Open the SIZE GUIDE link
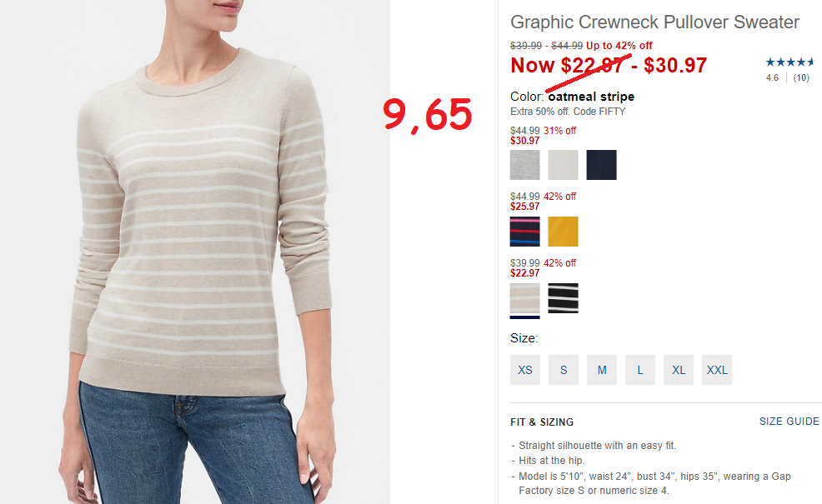 coord(789,422)
